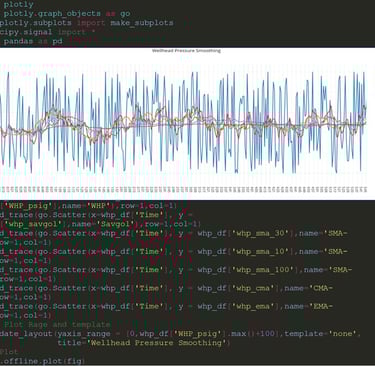Click the 'whp_ema' column string
375x366 pixels.
click(x=254, y=307)
